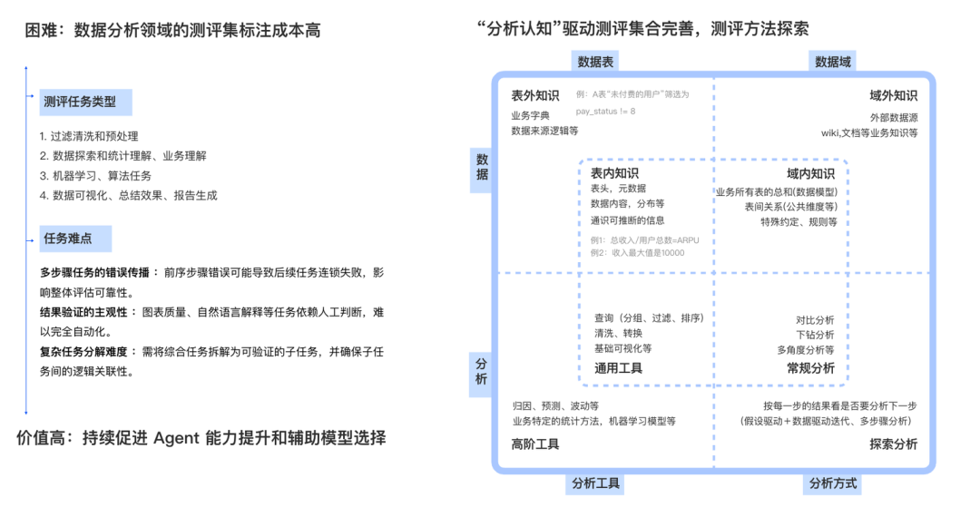Click the text 基础可视化等
Image resolution: width=980 pixels, height=507 pixels.
[623, 348]
